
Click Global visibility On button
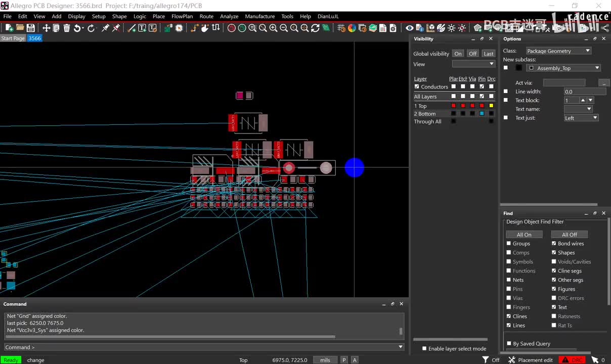(x=458, y=54)
